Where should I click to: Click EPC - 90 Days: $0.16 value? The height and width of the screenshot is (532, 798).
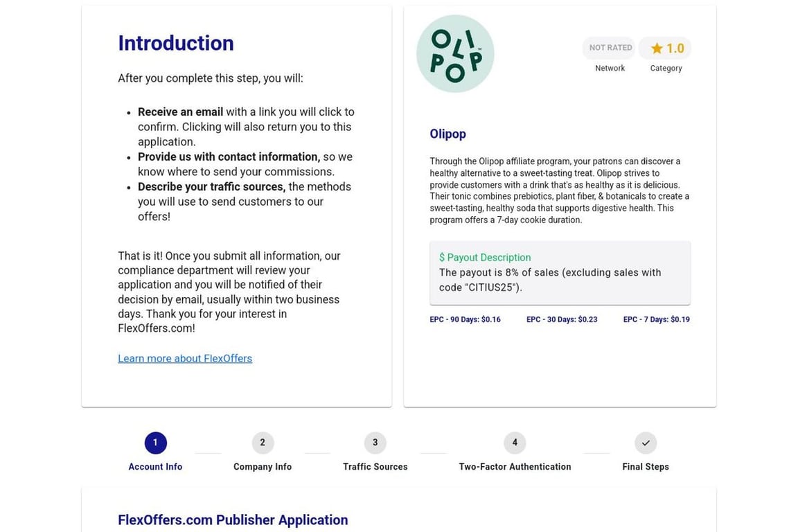coord(465,320)
